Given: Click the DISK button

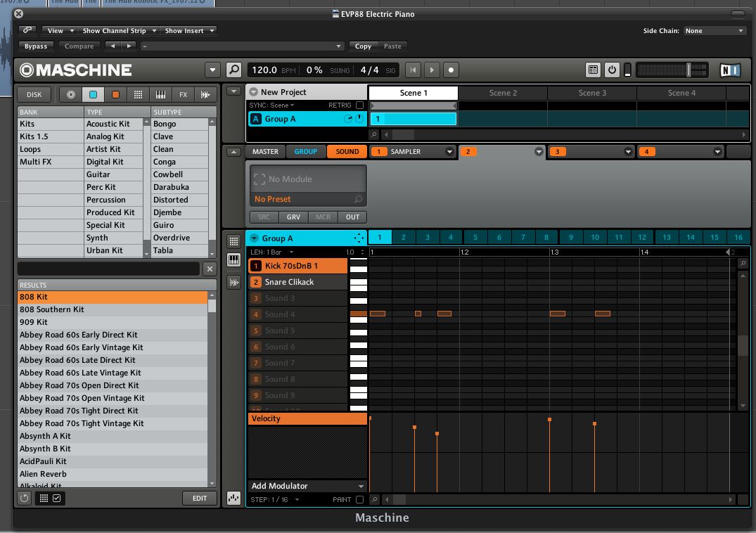Looking at the screenshot, I should tap(34, 94).
